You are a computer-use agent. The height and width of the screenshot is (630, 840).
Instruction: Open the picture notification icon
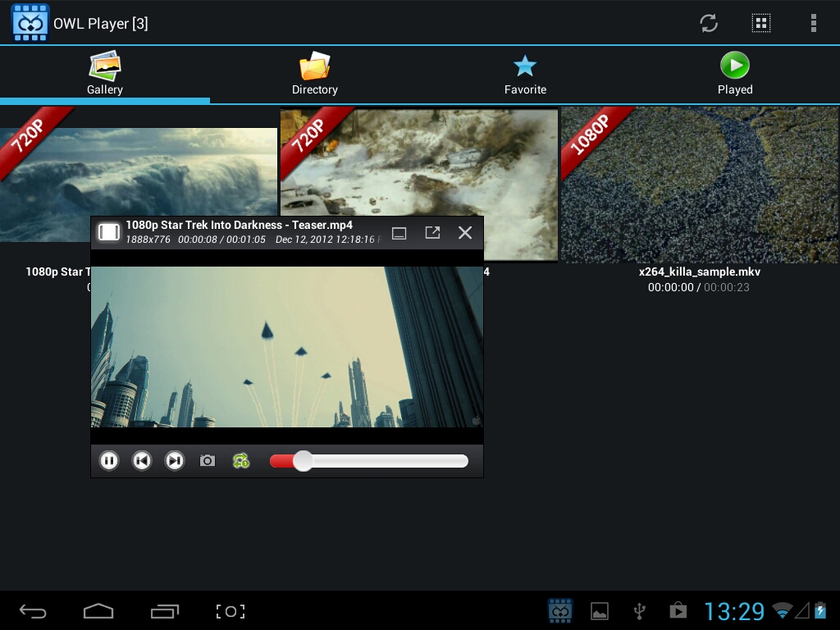coord(600,610)
